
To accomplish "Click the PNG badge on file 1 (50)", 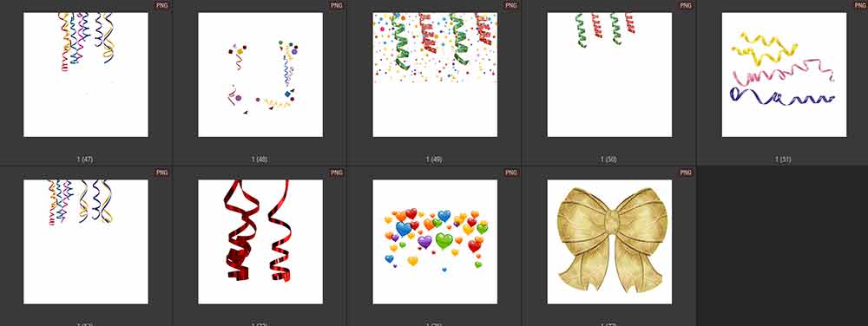I will [686, 5].
